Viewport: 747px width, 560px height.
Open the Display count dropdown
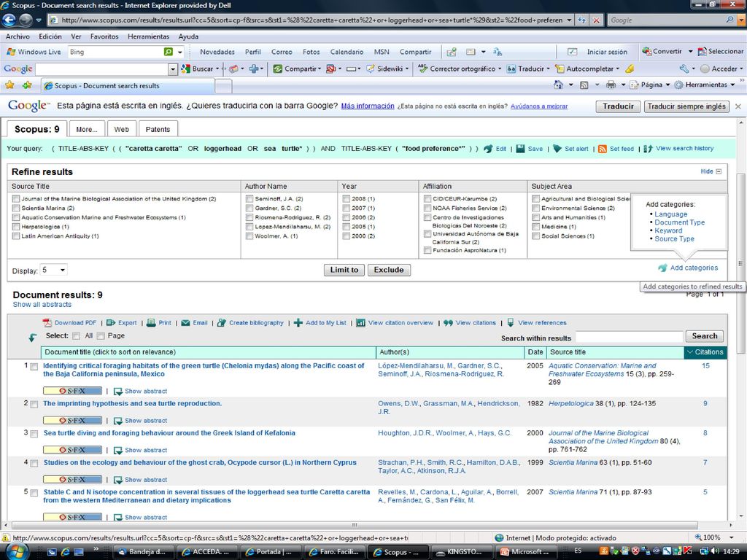[54, 270]
